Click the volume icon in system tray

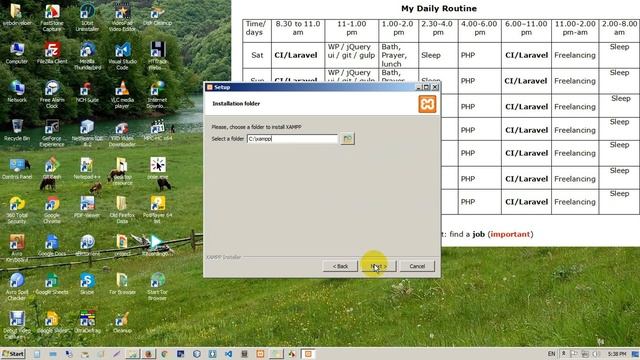[x=597, y=354]
